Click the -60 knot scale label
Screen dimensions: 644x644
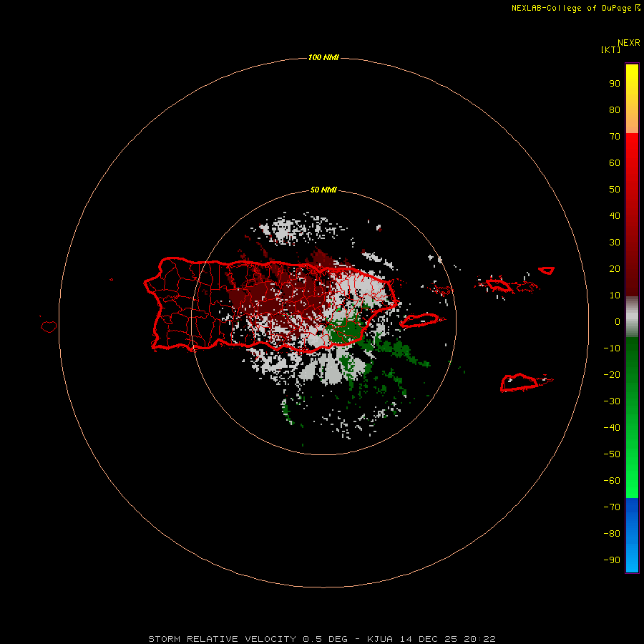pyautogui.click(x=612, y=481)
